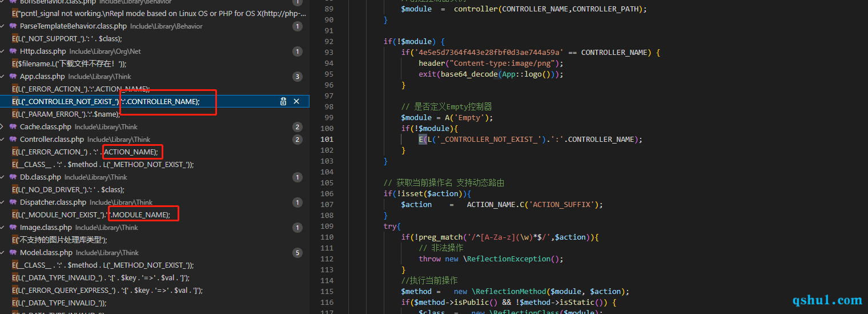Open the Cache.class.php file row

154,127
